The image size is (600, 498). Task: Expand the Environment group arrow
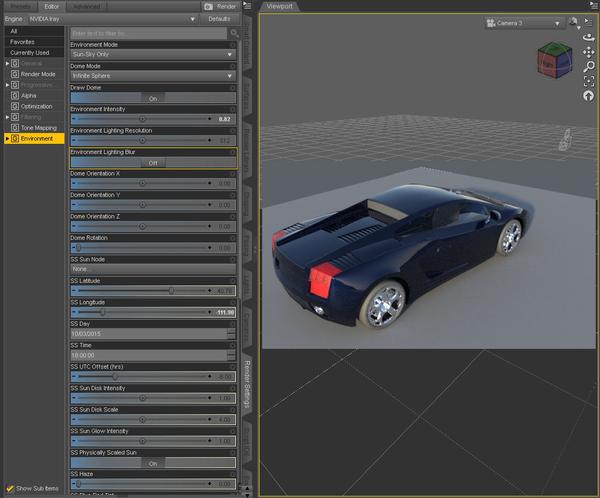click(7, 139)
